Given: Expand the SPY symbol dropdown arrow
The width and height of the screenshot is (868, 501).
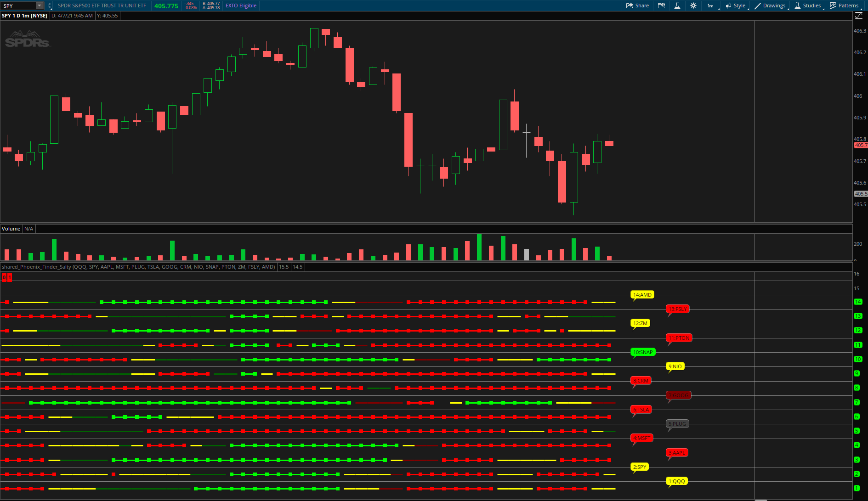Looking at the screenshot, I should [40, 6].
